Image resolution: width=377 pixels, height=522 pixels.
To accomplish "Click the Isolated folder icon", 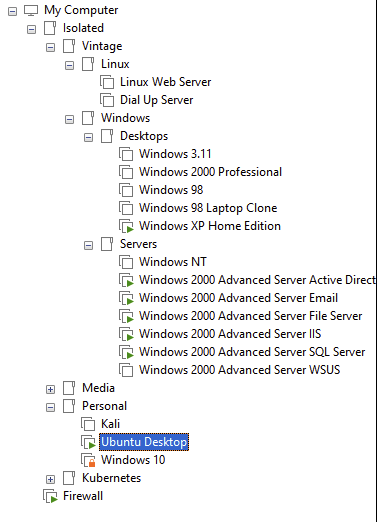I will click(50, 28).
